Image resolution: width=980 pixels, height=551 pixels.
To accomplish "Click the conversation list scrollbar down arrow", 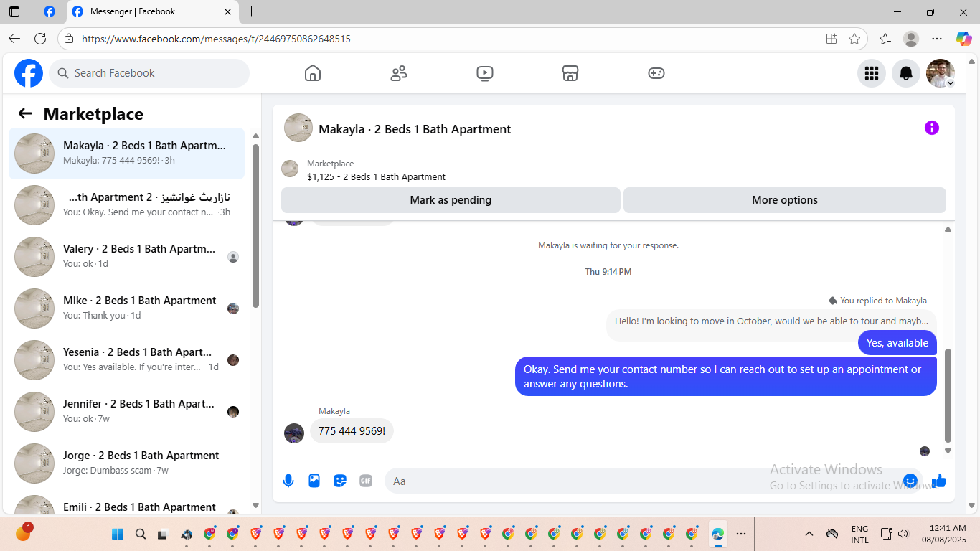I will [x=256, y=506].
